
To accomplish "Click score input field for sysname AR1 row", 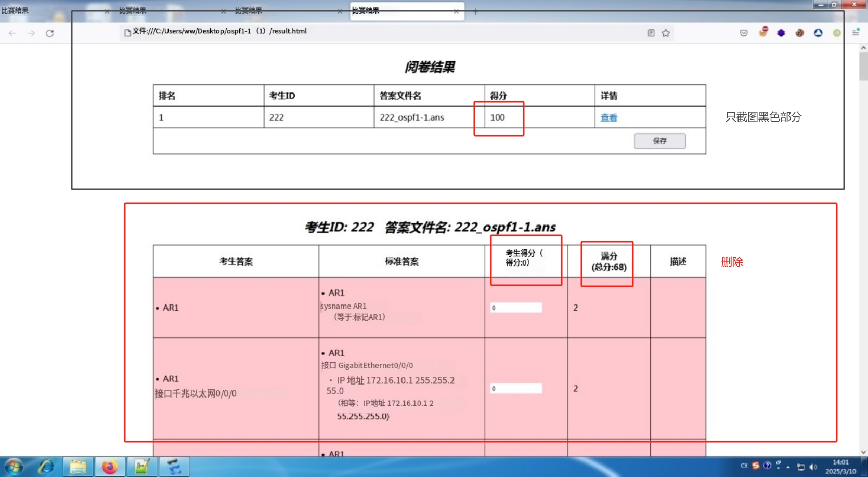I will (516, 308).
